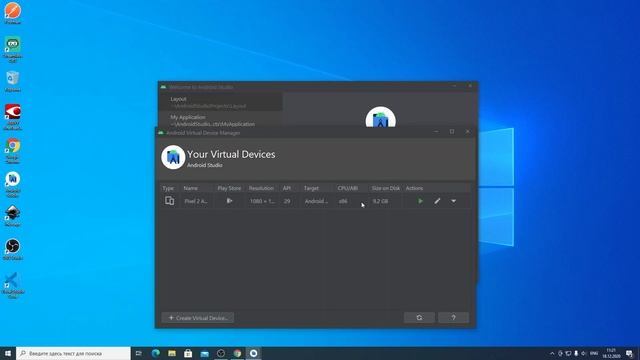
Task: Select the OBS Studio desktop shortcut
Action: pos(13,249)
